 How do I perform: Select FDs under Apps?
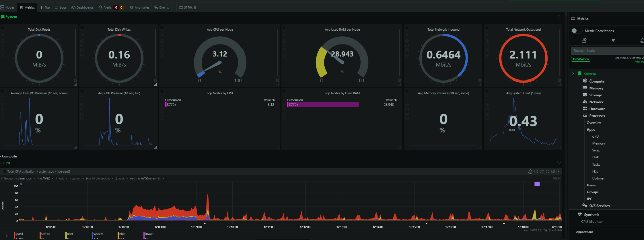(595, 171)
